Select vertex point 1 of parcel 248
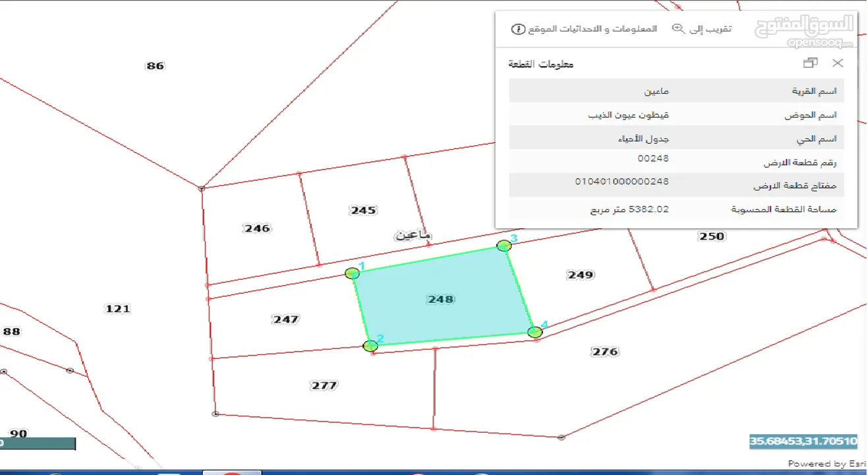Image resolution: width=868 pixels, height=475 pixels. [x=352, y=273]
